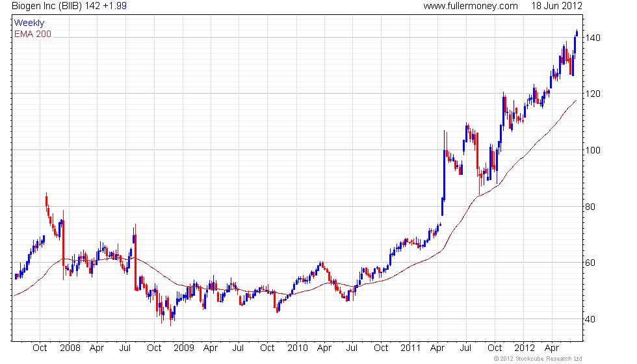Click the 100 price axis label

(x=593, y=150)
